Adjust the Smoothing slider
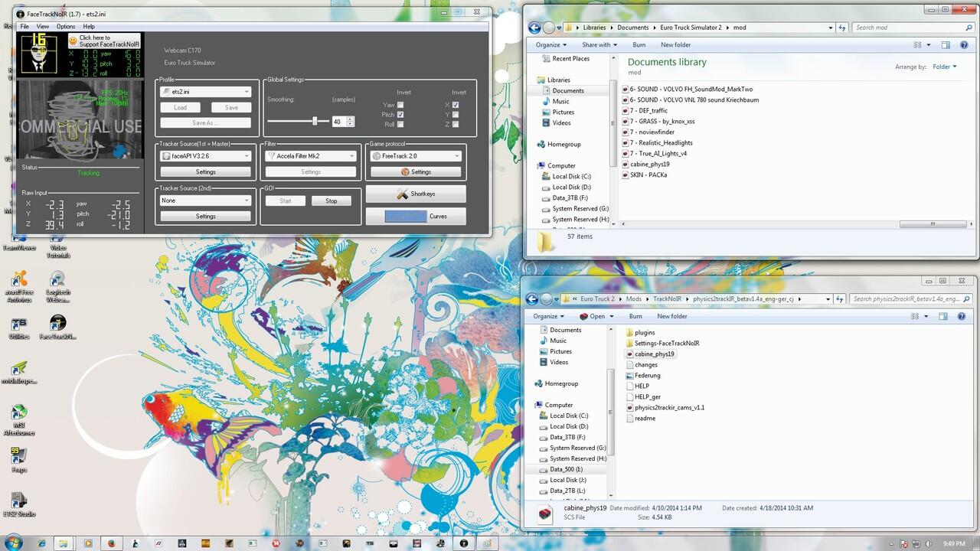Screen dimensions: 980x551 (x=315, y=121)
